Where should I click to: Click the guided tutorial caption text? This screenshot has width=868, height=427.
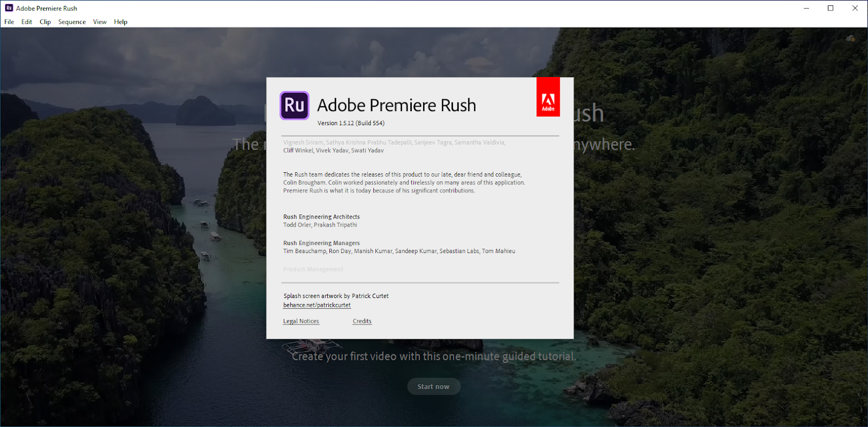[434, 357]
